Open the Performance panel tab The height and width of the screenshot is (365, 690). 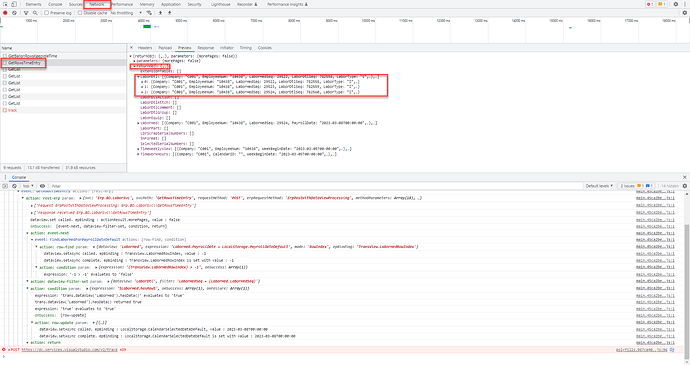coord(122,4)
